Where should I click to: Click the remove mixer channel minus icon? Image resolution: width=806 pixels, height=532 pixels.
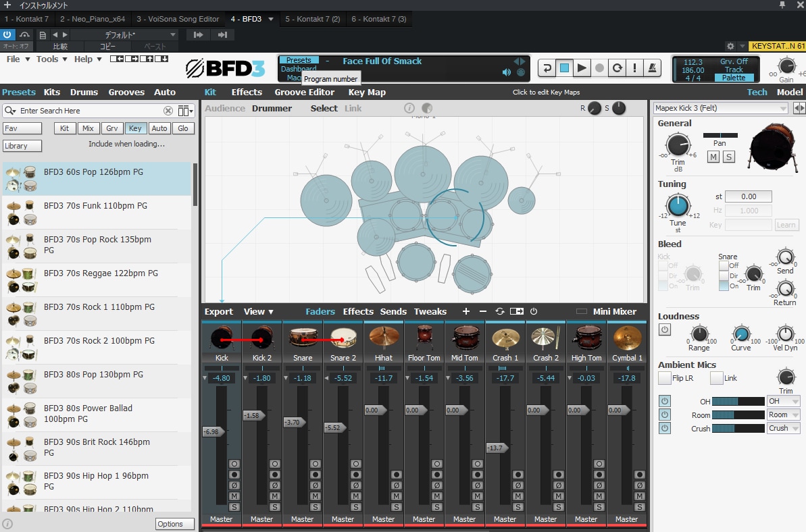482,311
